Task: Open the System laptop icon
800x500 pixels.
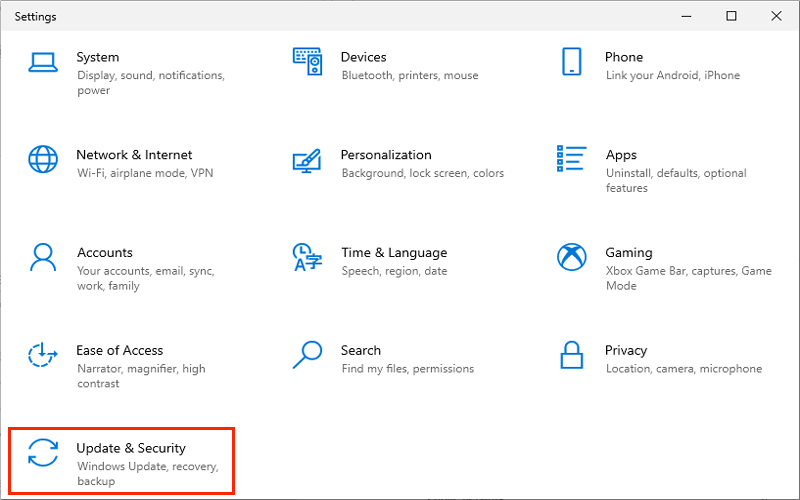Action: pyautogui.click(x=43, y=62)
